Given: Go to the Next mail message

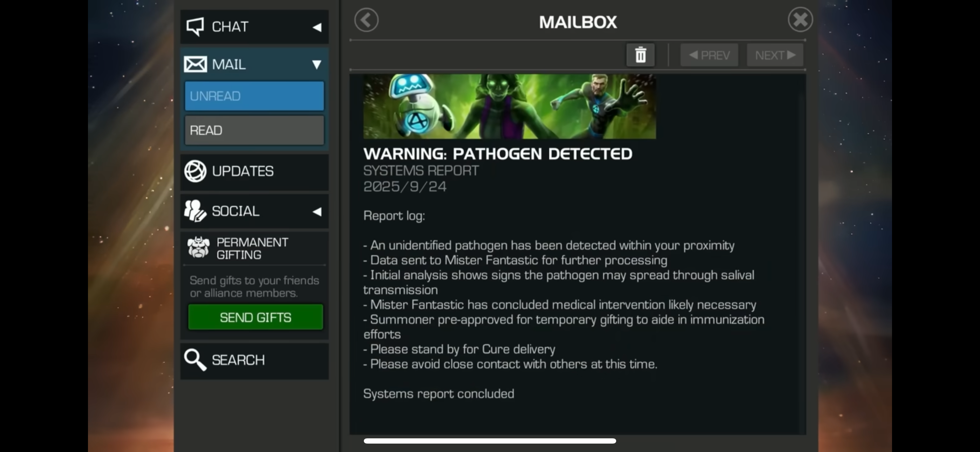Looking at the screenshot, I should (775, 56).
